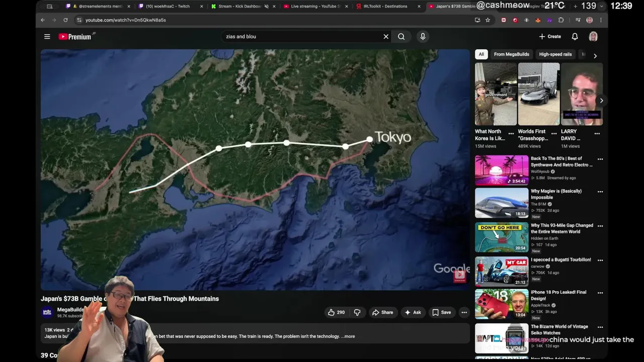Open the browser media control icon
The image size is (644, 362).
click(578, 20)
